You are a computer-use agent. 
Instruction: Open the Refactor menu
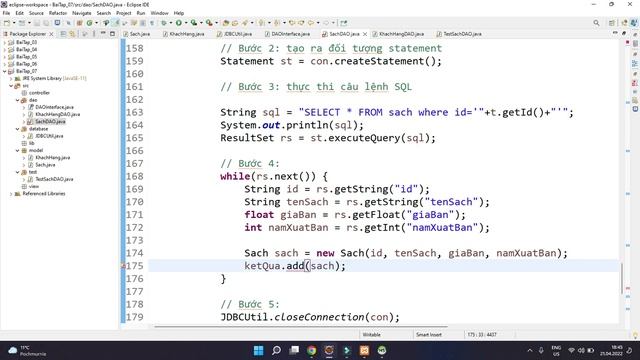(58, 13)
